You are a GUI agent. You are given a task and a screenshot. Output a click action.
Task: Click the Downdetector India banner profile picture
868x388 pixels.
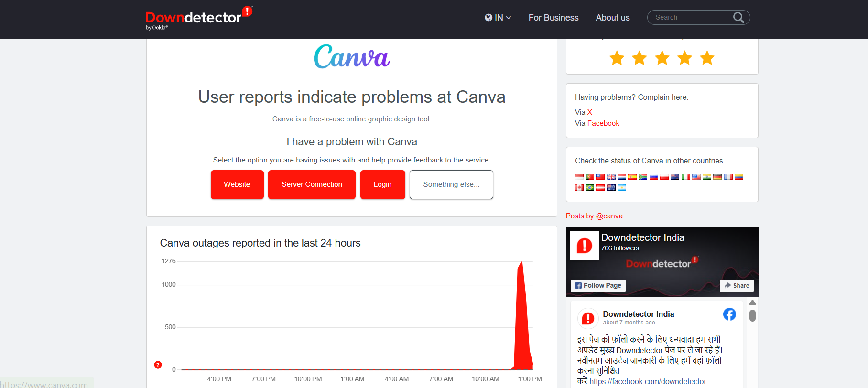point(585,246)
